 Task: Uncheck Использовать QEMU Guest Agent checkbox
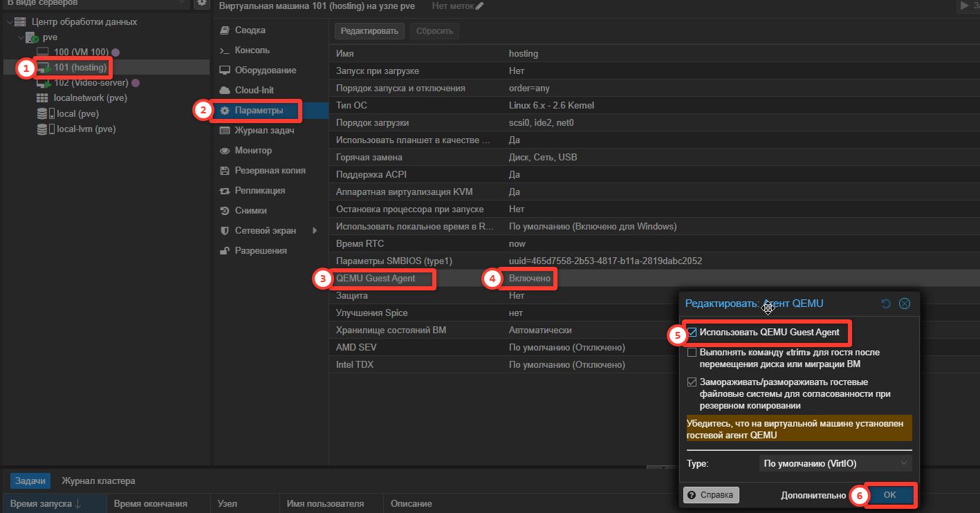(692, 333)
